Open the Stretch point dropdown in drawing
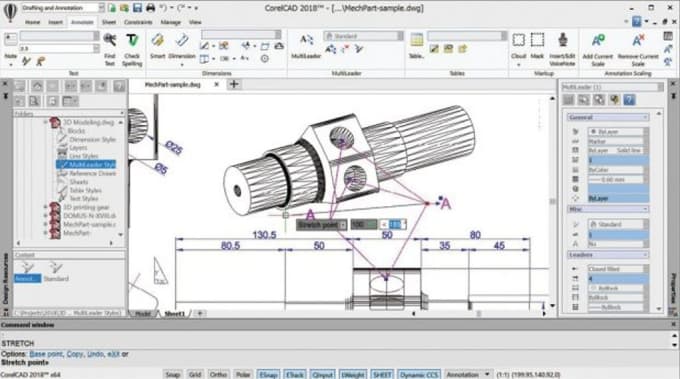This screenshot has height=379, width=680. coord(343,225)
